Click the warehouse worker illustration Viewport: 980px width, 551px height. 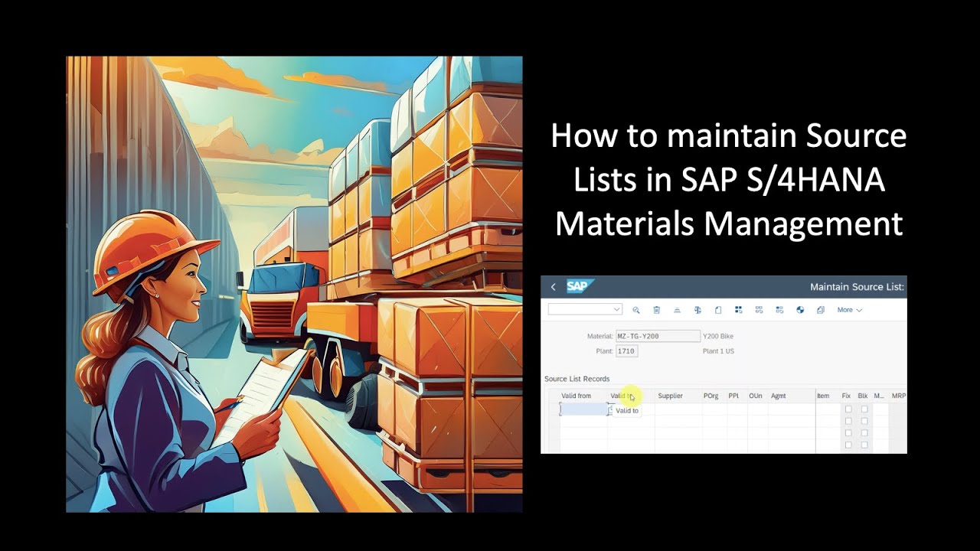294,284
